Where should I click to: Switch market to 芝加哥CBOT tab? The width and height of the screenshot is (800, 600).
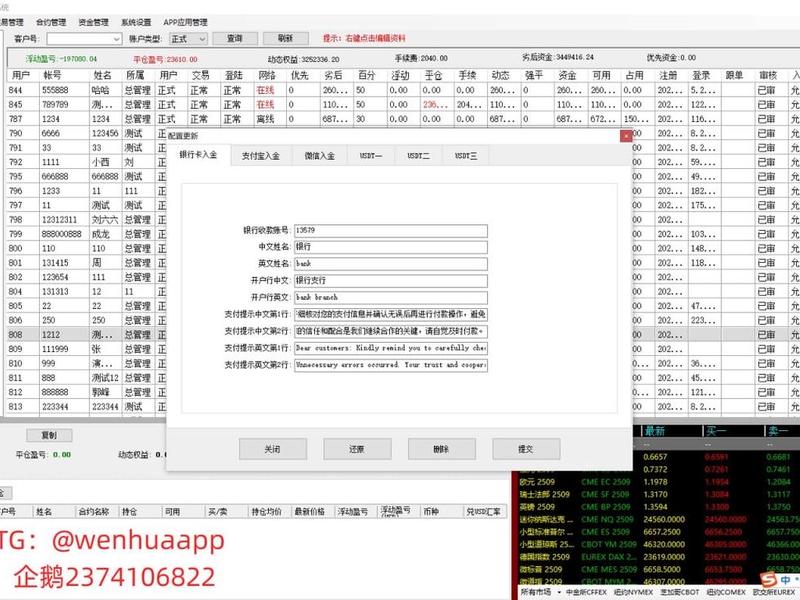pos(680,592)
